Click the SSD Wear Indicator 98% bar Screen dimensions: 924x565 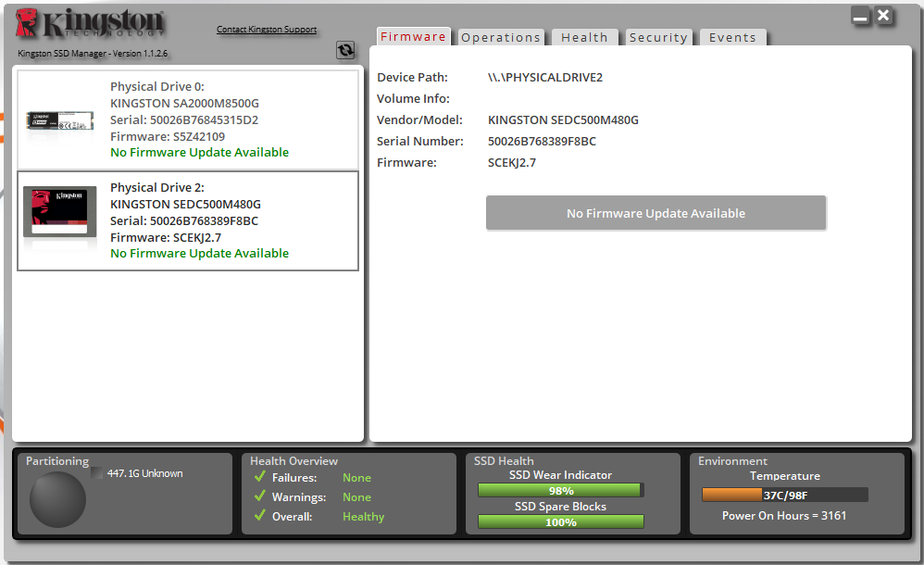pyautogui.click(x=560, y=491)
